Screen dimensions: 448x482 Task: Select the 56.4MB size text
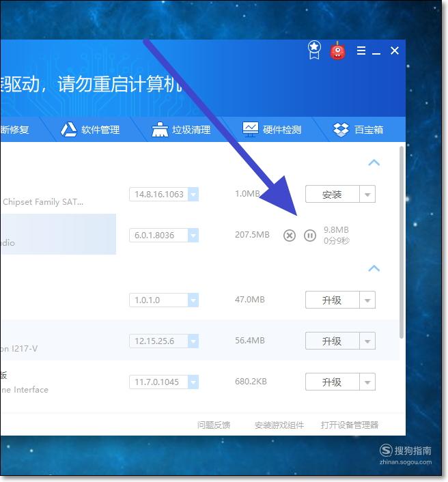pos(250,340)
